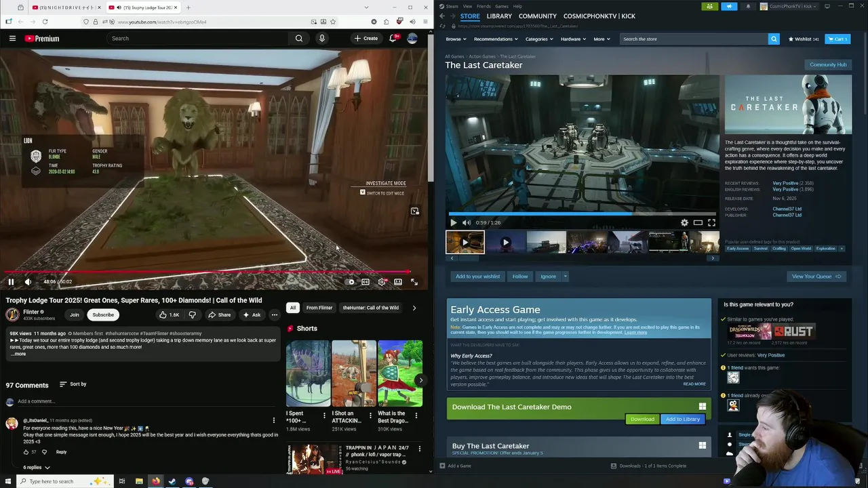Image resolution: width=868 pixels, height=488 pixels.
Task: Open Steam trailer settings gear
Action: point(684,223)
